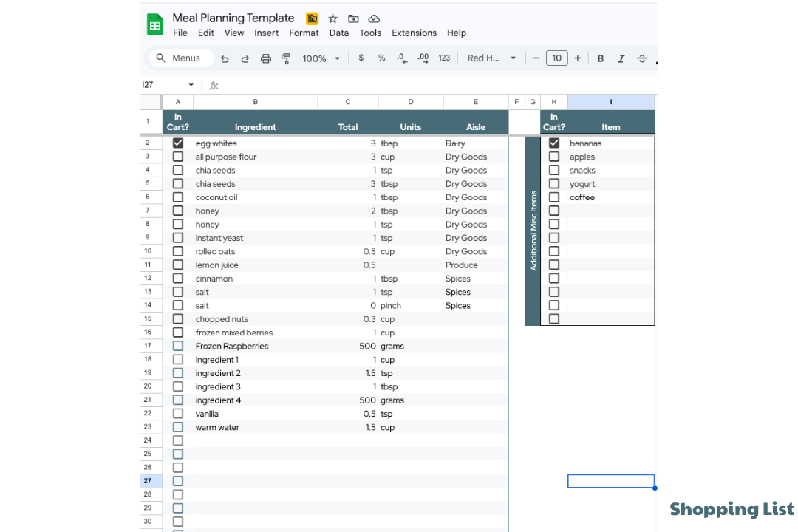Open the View menu
Viewport: 798px width, 532px height.
[x=234, y=33]
